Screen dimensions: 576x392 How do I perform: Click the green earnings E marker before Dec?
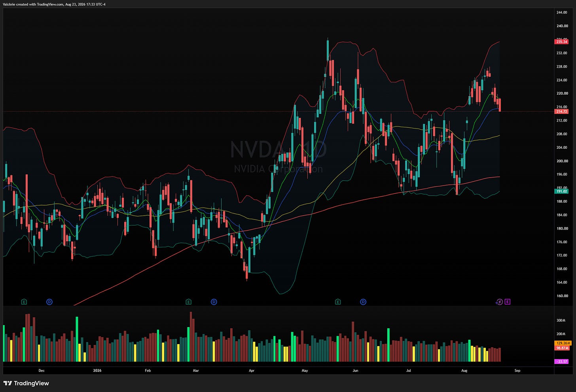click(x=24, y=302)
